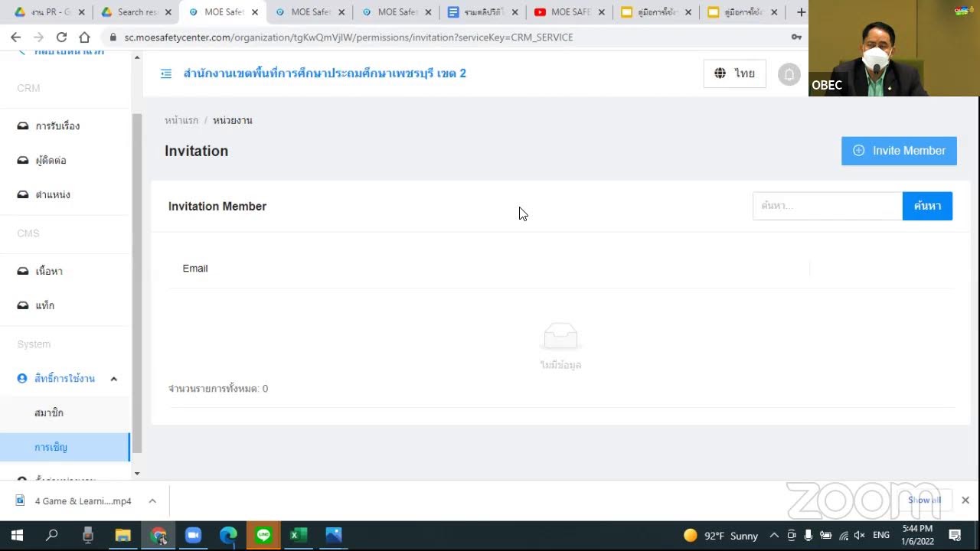Switch to the Google Docs รวมคลิป tab
The height and width of the screenshot is (551, 980).
pyautogui.click(x=483, y=12)
